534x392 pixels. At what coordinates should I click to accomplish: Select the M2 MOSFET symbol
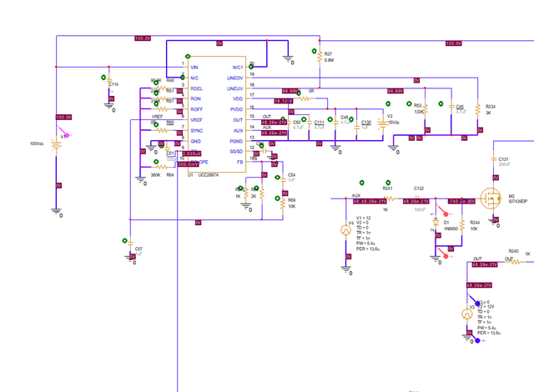pos(491,199)
